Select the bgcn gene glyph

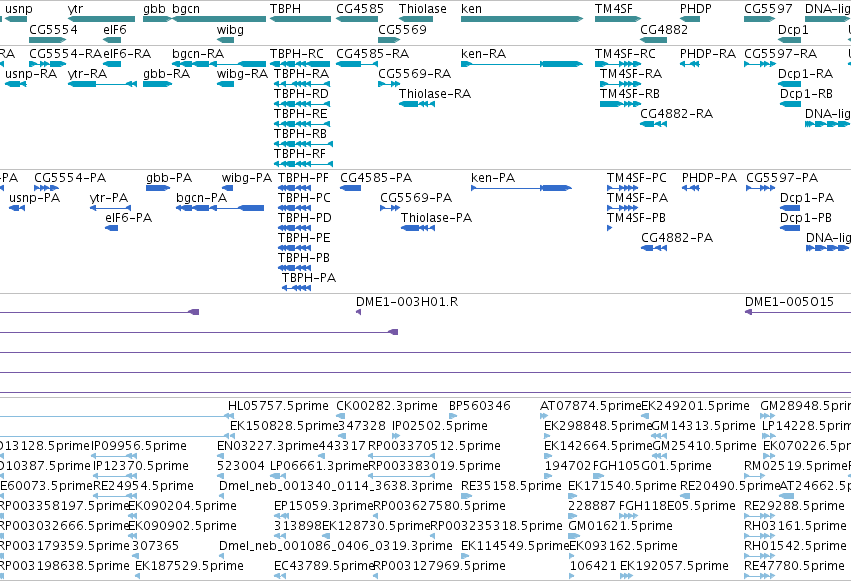219,19
